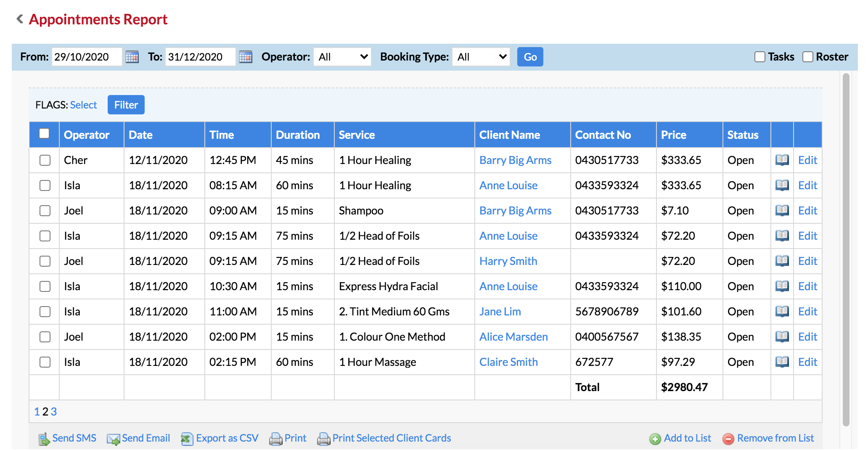The image size is (868, 450).
Task: Open book icon for the Claire Smith row
Action: click(782, 362)
